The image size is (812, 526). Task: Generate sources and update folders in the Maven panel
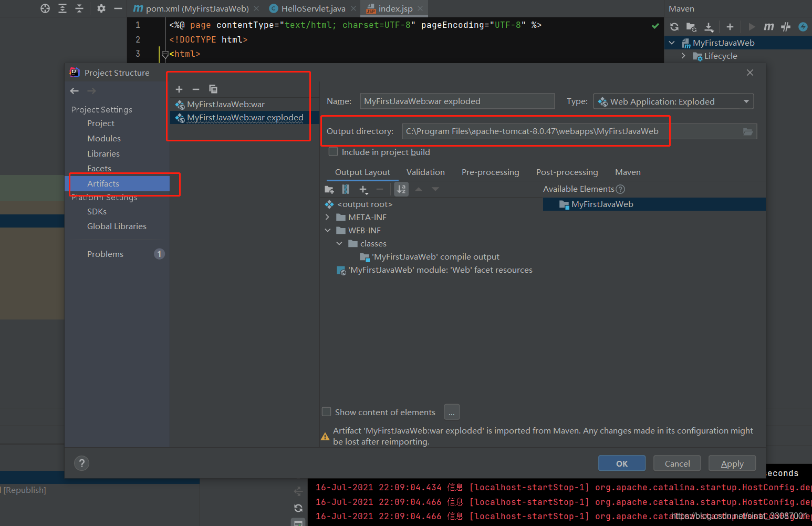point(691,27)
